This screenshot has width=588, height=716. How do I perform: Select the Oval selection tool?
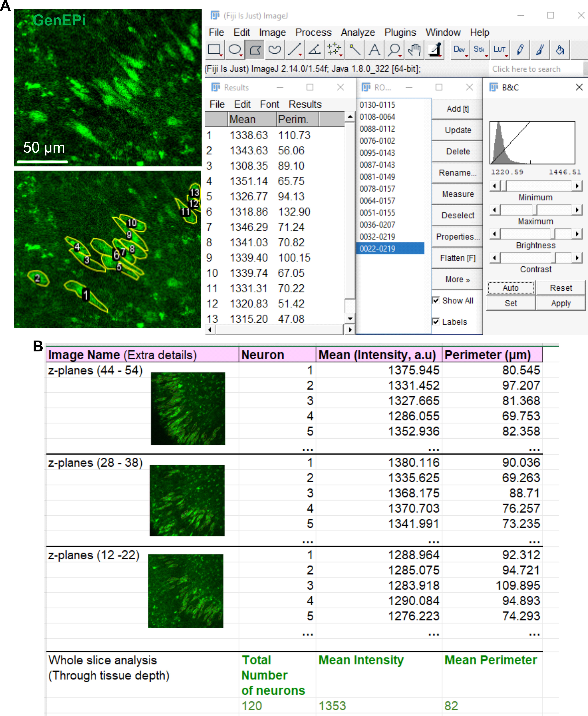235,50
